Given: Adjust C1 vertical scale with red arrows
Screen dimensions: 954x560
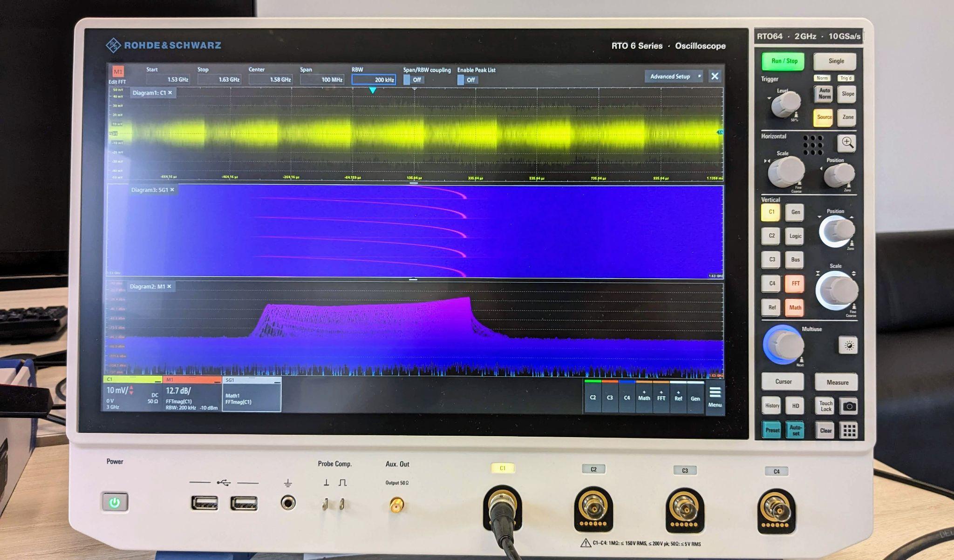Looking at the screenshot, I should 131,390.
